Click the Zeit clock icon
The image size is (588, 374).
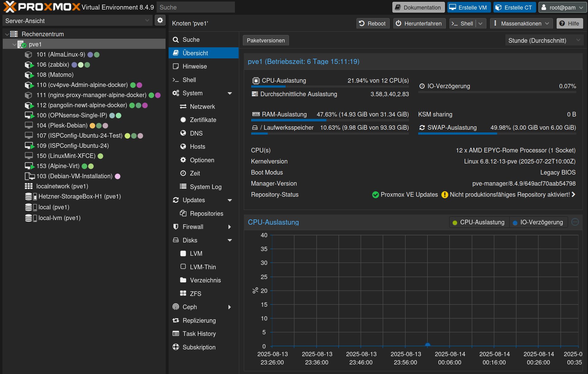coord(183,173)
